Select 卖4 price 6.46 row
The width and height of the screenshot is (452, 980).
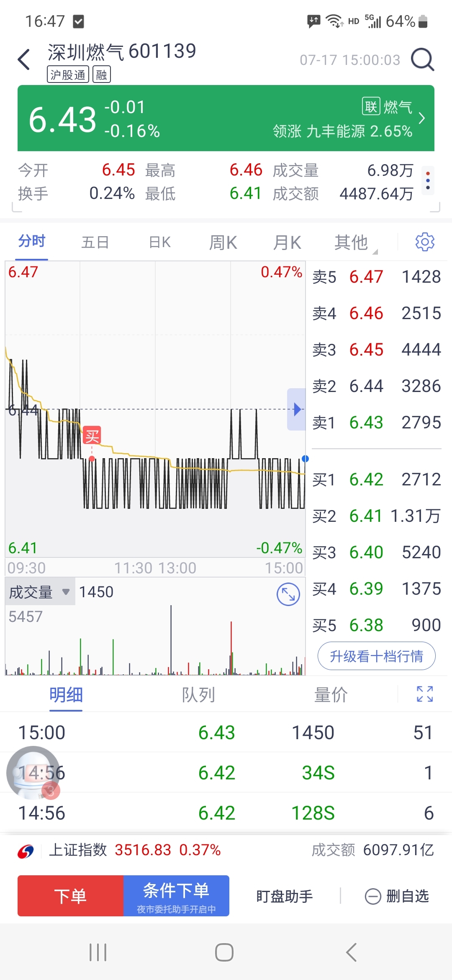[x=377, y=313]
